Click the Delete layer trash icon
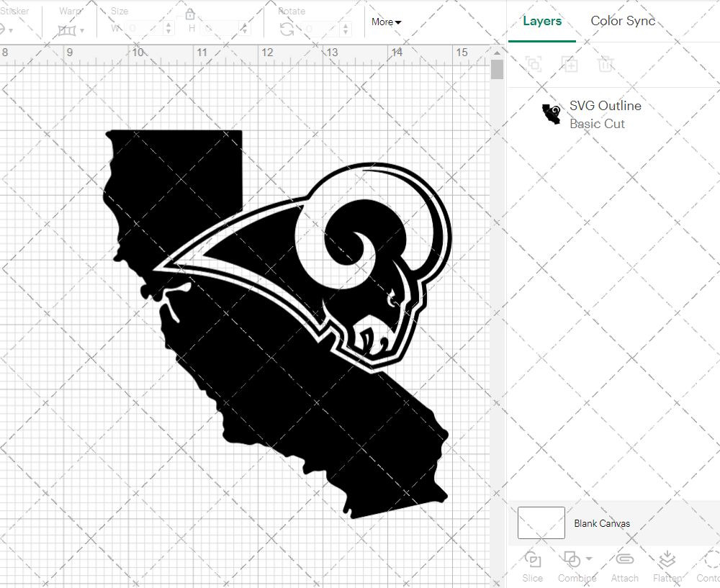This screenshot has width=720, height=588. pos(606,64)
